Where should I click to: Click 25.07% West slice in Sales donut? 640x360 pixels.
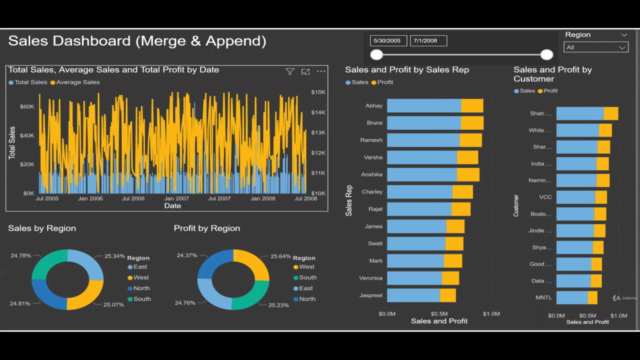pos(88,297)
